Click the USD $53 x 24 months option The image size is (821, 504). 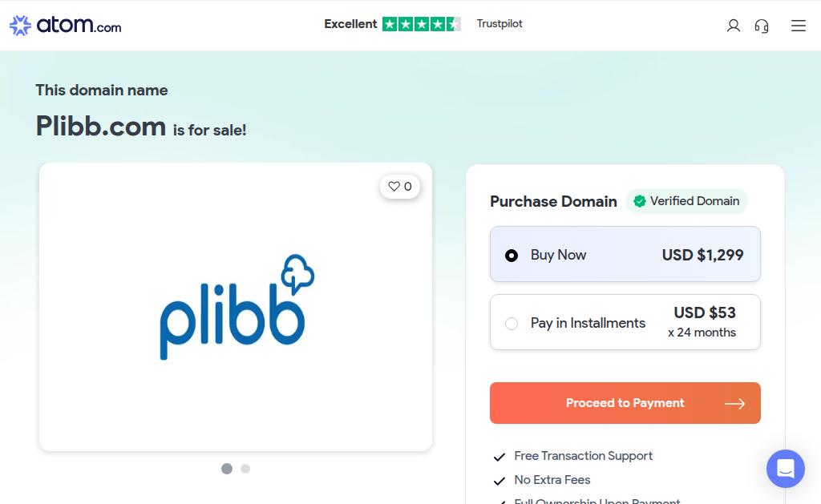point(702,322)
